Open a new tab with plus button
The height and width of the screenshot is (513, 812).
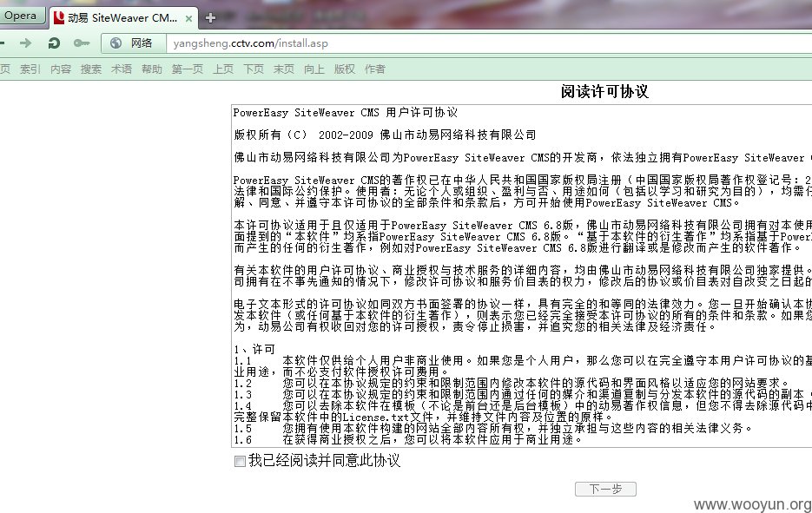(210, 18)
